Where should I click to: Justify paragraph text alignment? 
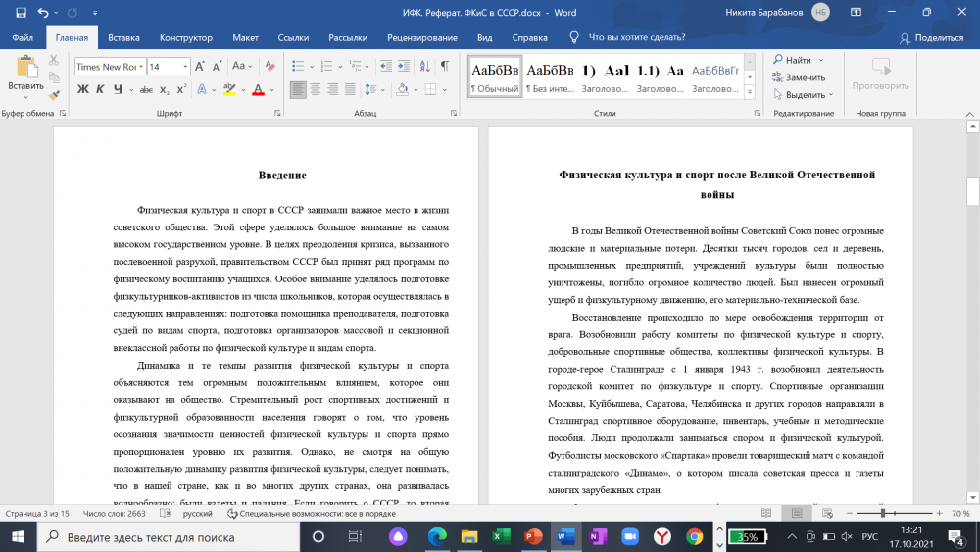pyautogui.click(x=349, y=89)
